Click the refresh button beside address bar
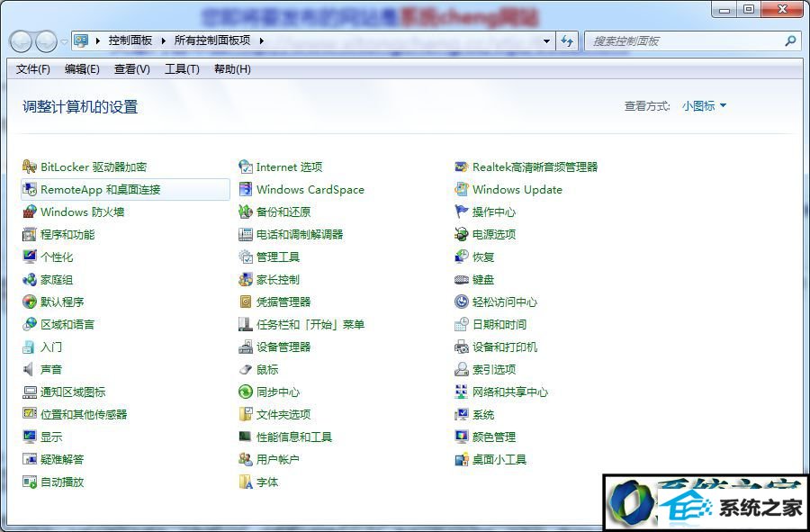 [x=567, y=41]
